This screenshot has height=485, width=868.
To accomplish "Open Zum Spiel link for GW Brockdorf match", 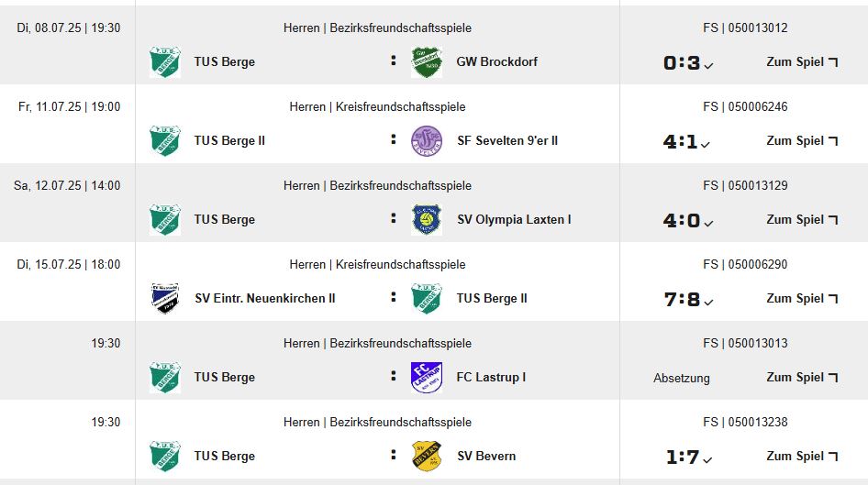I will 802,62.
